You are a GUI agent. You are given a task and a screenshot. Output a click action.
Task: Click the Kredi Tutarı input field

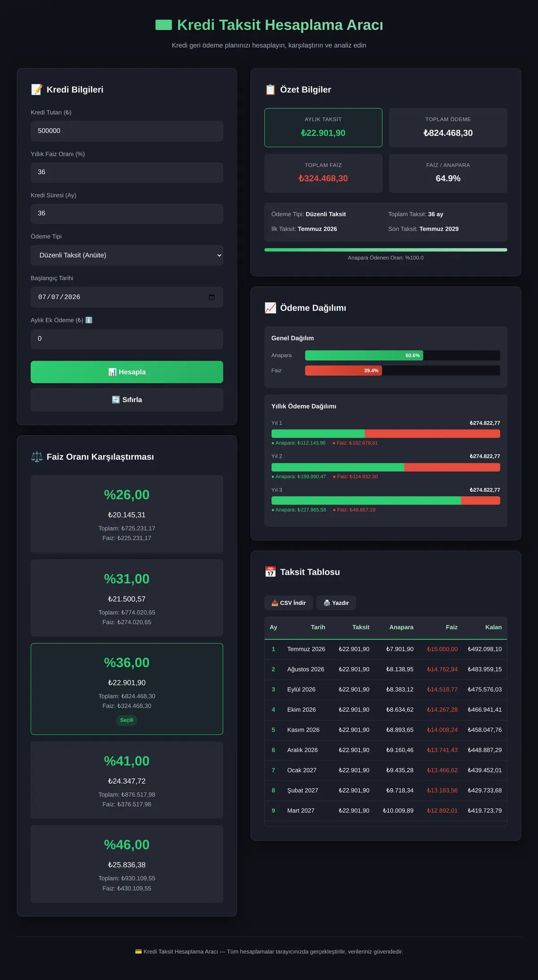pos(127,131)
